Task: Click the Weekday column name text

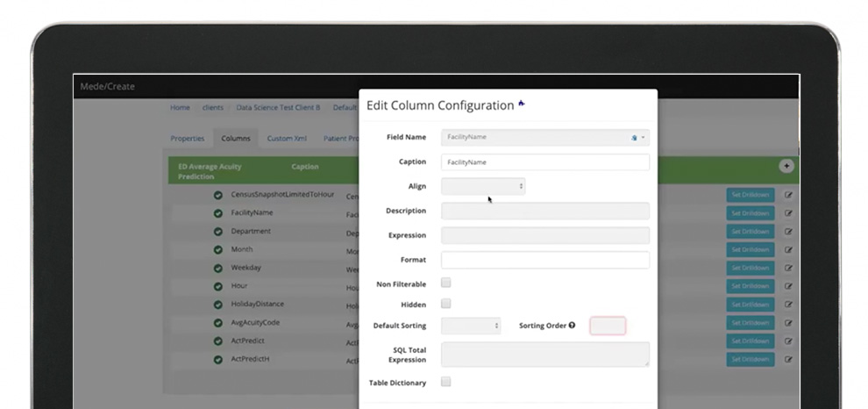Action: (245, 268)
